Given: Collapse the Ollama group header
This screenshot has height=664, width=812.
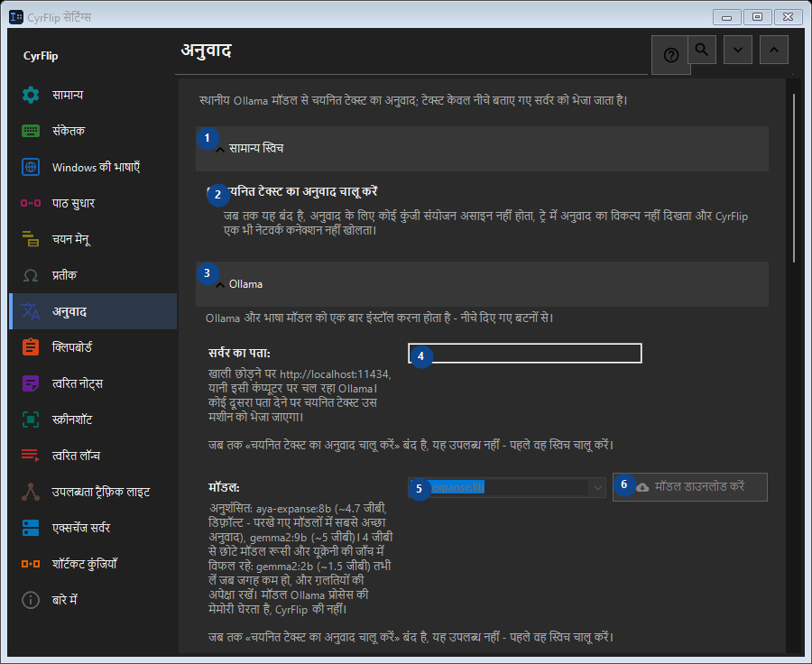Looking at the screenshot, I should tap(482, 284).
